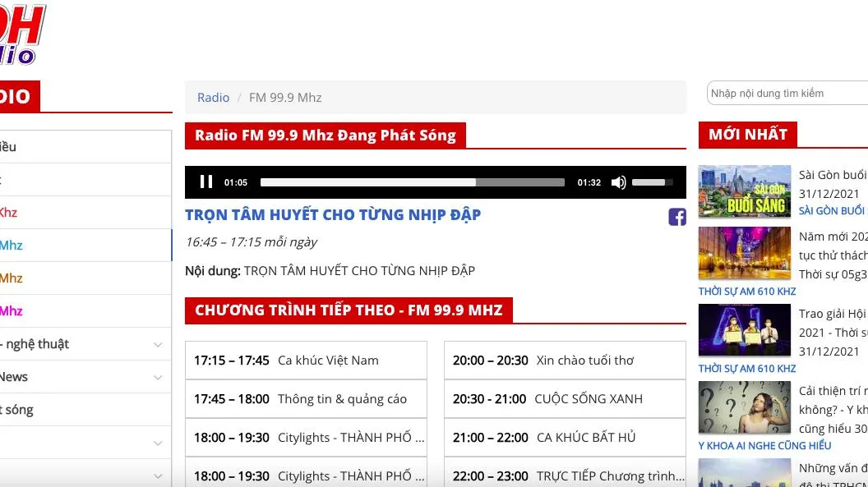The width and height of the screenshot is (868, 487).
Task: Pause the currently playing radio stream
Action: pos(206,182)
